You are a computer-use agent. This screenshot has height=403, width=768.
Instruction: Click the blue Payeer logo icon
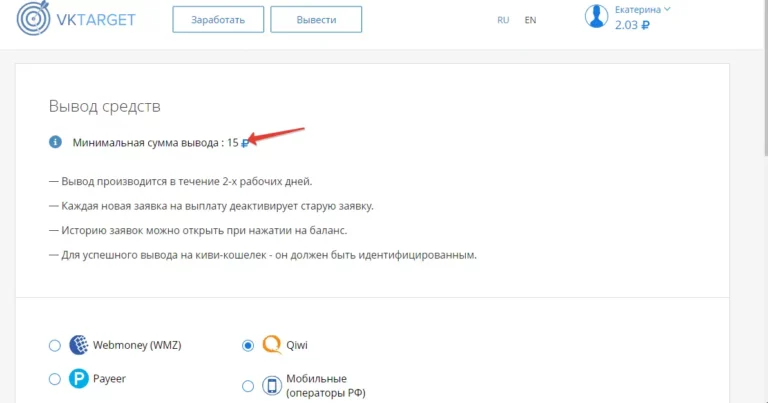[79, 379]
